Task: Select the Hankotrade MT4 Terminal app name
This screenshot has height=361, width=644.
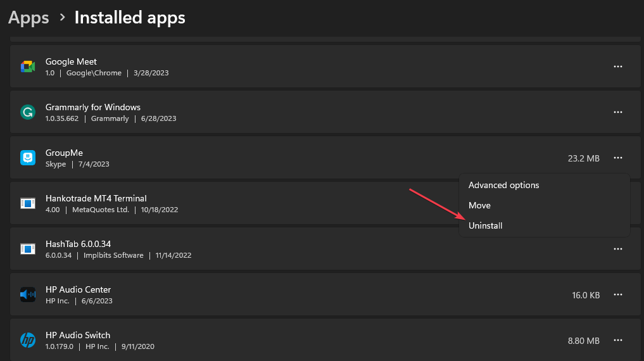Action: (x=96, y=198)
